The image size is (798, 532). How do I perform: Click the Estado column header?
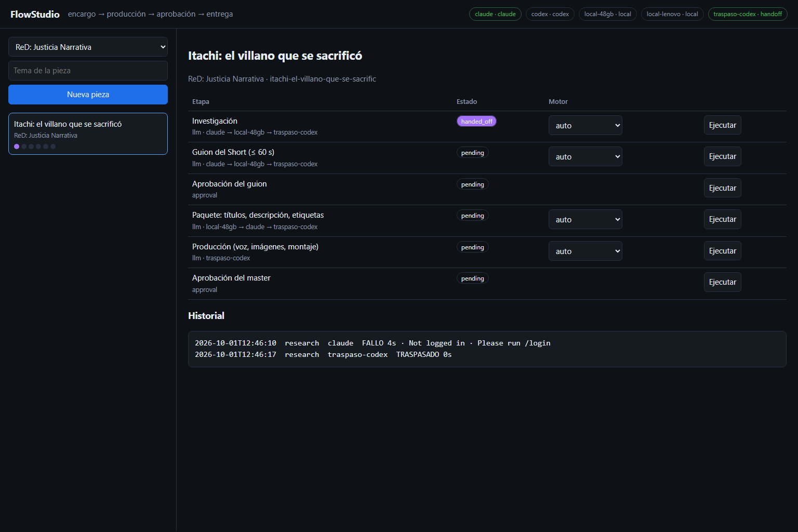pyautogui.click(x=467, y=102)
